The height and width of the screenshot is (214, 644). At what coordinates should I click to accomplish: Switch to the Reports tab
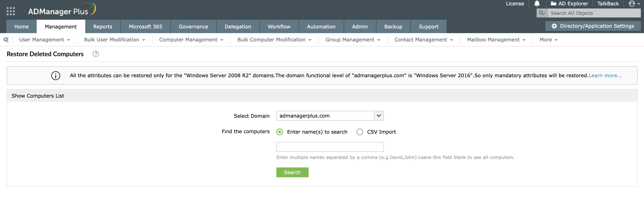(x=103, y=27)
